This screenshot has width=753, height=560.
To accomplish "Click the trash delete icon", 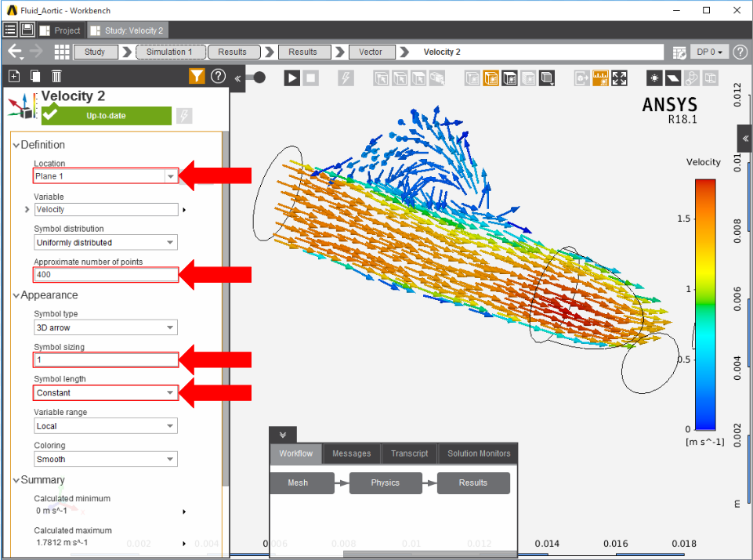I will pyautogui.click(x=56, y=76).
